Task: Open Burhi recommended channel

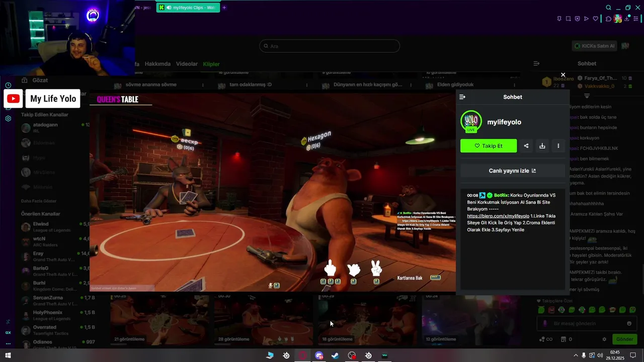Action: [55, 286]
